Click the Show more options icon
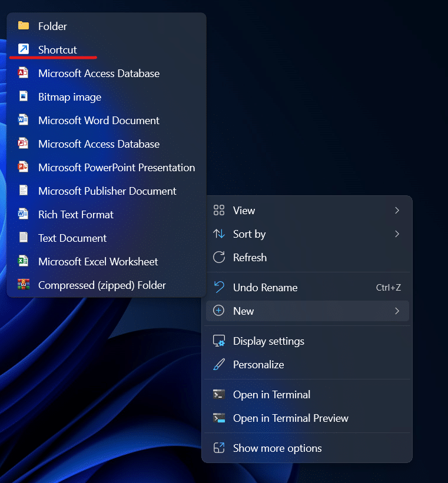Image resolution: width=448 pixels, height=483 pixels. click(219, 448)
